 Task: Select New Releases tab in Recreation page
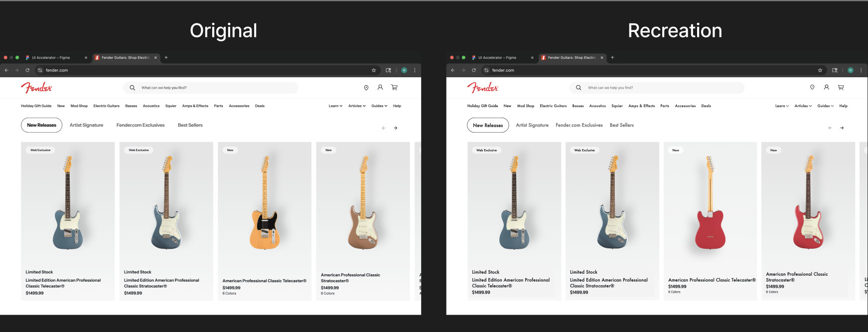[x=488, y=125]
